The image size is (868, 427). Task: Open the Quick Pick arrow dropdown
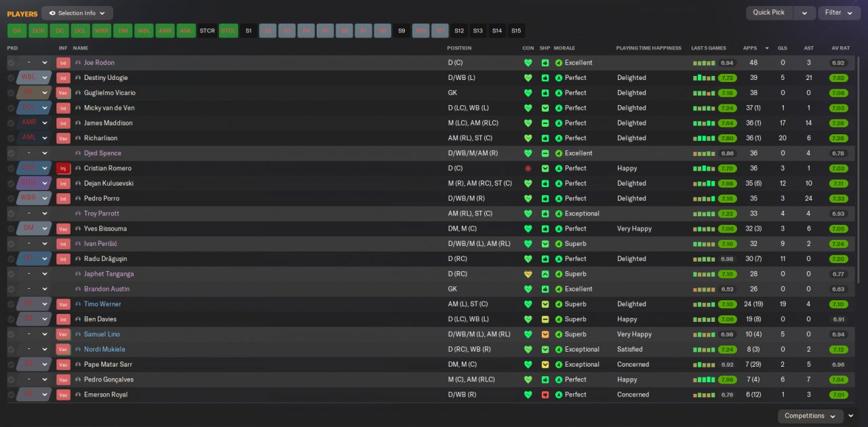click(x=804, y=12)
